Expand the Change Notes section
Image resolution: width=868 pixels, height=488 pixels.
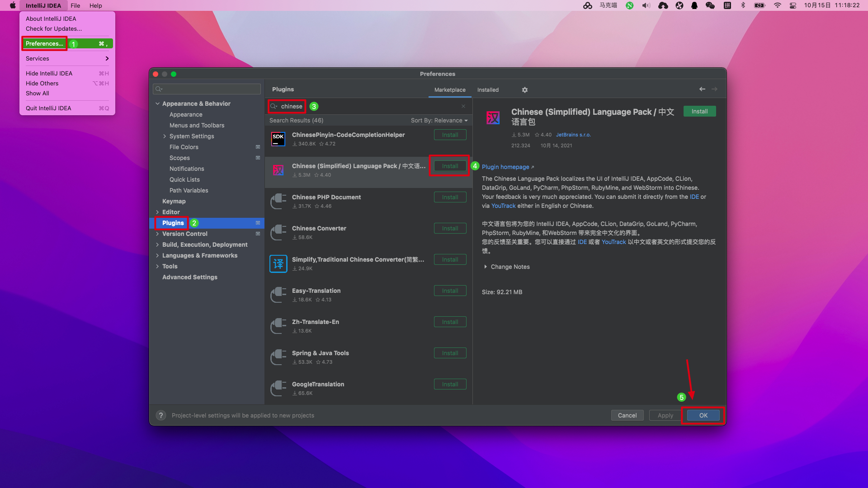(x=486, y=267)
